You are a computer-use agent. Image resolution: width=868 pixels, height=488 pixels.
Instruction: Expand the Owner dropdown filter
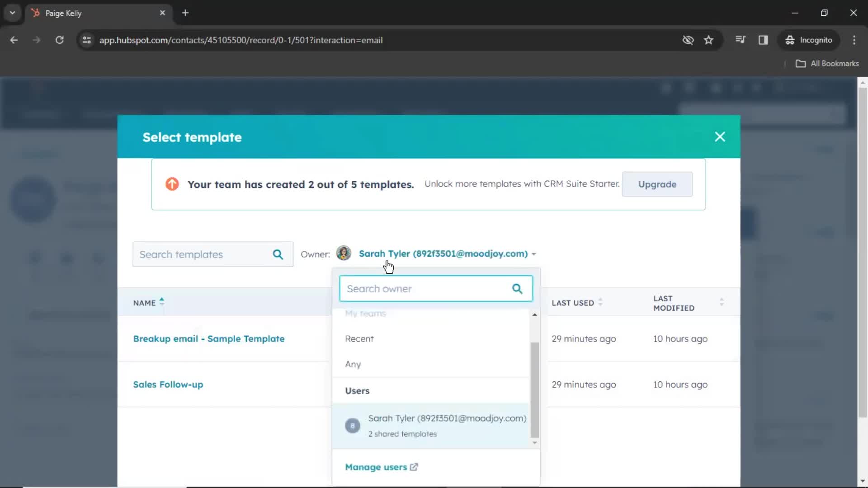pos(447,253)
